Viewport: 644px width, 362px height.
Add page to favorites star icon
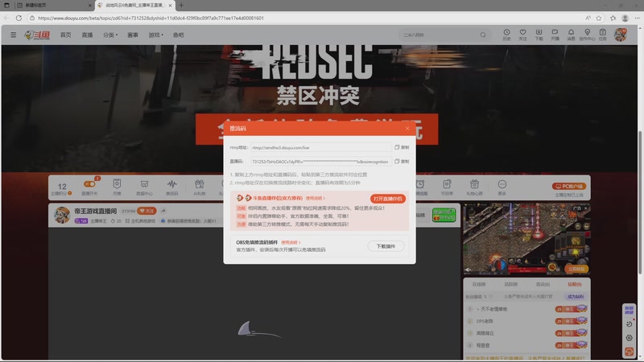coord(599,18)
